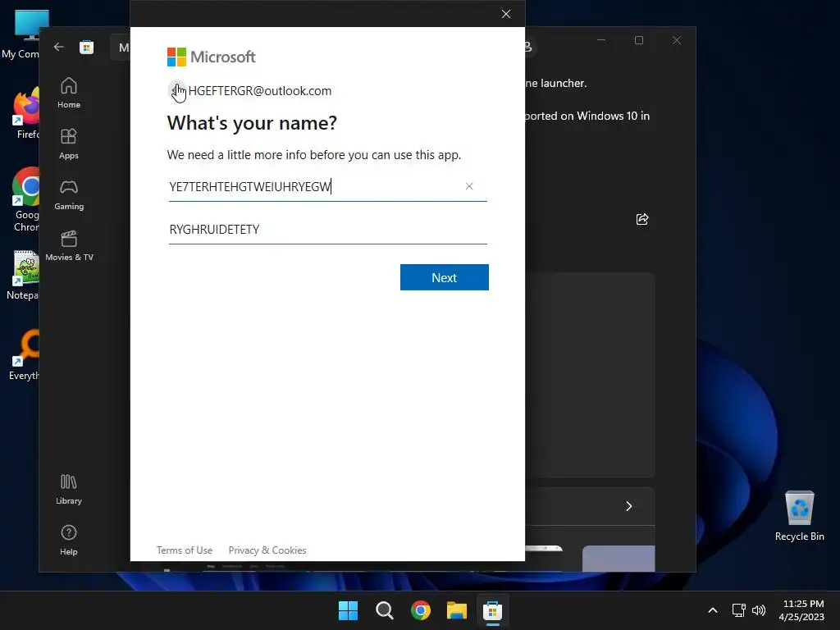Viewport: 840px width, 630px height.
Task: Click the network icon in system tray
Action: pyautogui.click(x=739, y=610)
